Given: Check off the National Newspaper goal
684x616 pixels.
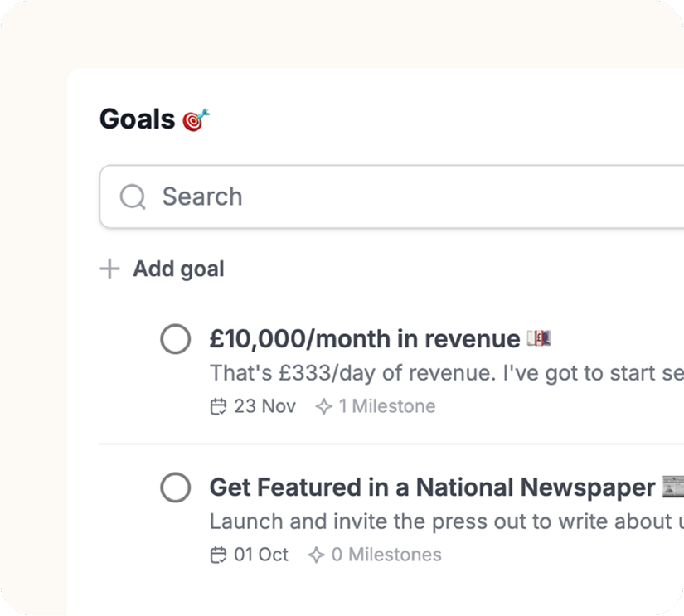Looking at the screenshot, I should [175, 487].
